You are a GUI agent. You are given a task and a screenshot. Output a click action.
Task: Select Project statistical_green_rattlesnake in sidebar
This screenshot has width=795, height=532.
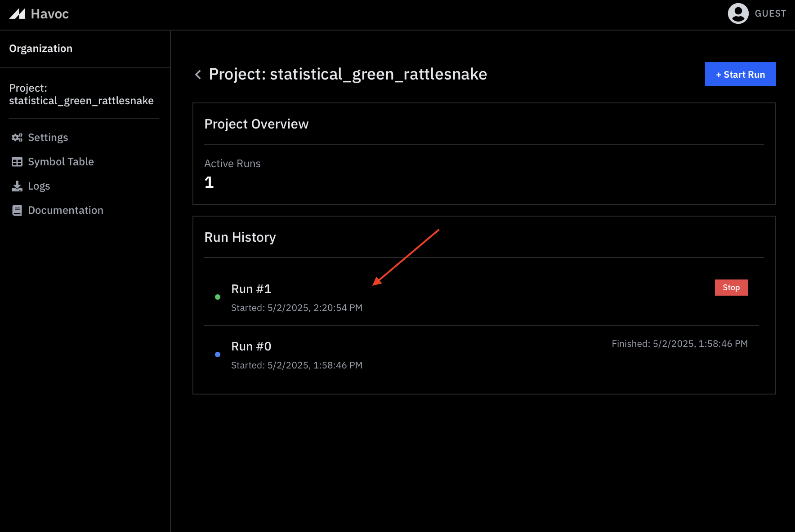tap(81, 94)
